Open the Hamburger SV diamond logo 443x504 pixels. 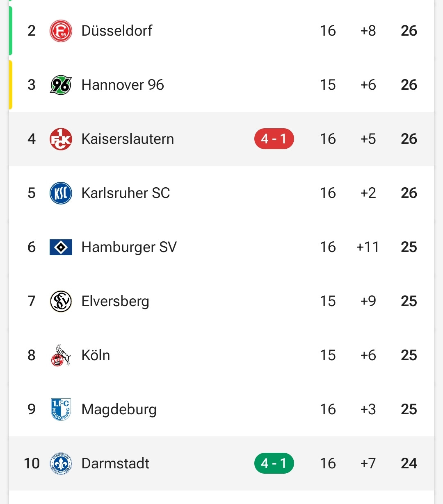(61, 247)
